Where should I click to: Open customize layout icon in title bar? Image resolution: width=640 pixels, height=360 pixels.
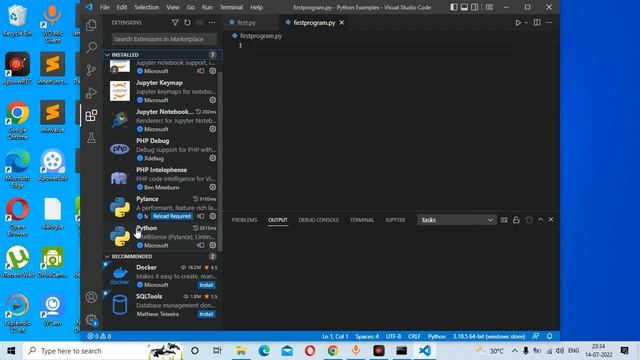(x=489, y=7)
